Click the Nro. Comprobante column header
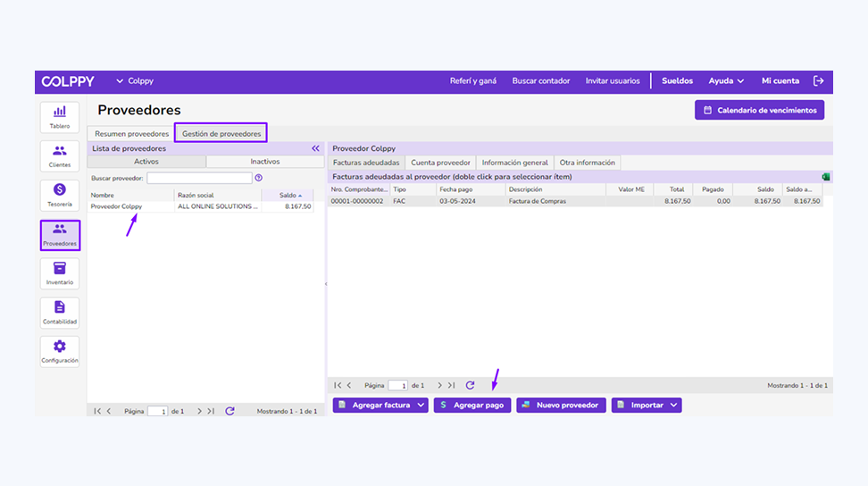Image resolution: width=868 pixels, height=486 pixels. click(359, 189)
